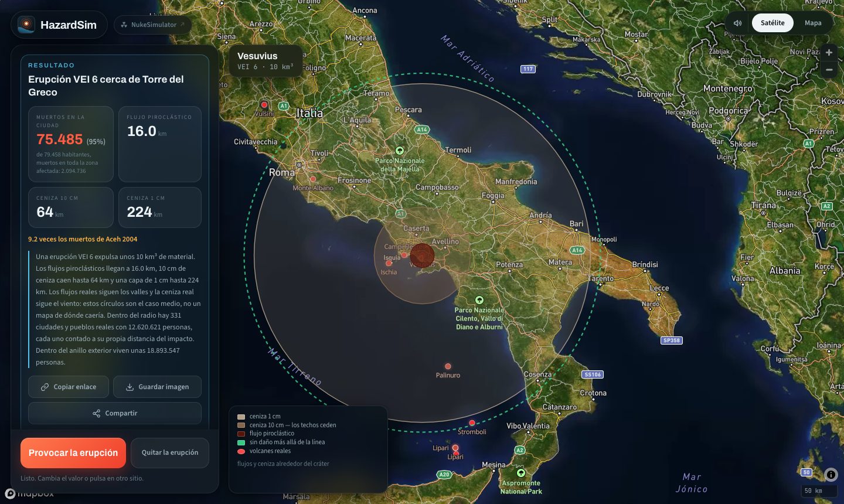Click the Cilento national park icon

coord(479,300)
